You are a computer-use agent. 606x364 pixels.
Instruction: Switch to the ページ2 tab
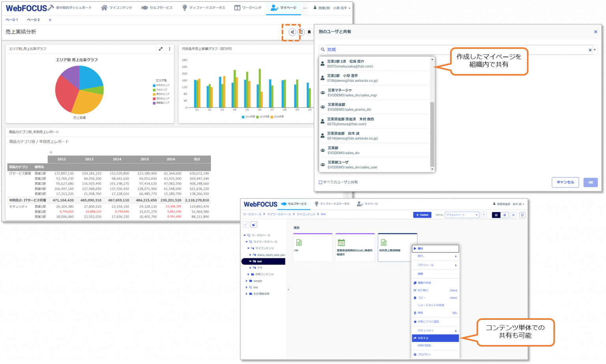(34, 19)
